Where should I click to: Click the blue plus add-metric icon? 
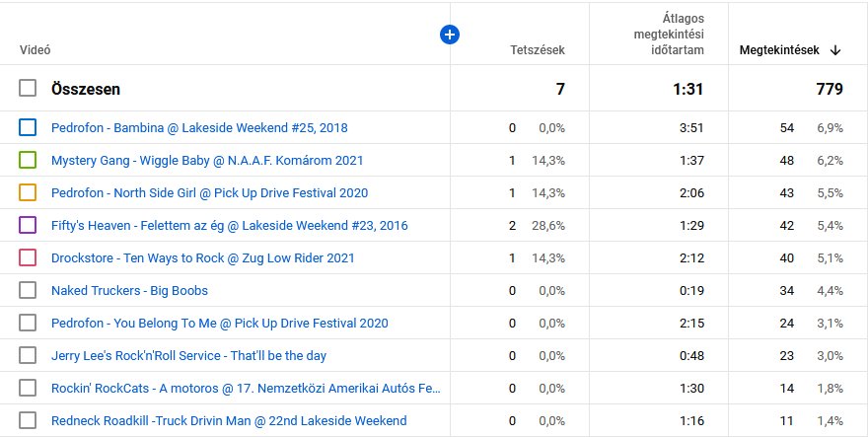coord(450,35)
